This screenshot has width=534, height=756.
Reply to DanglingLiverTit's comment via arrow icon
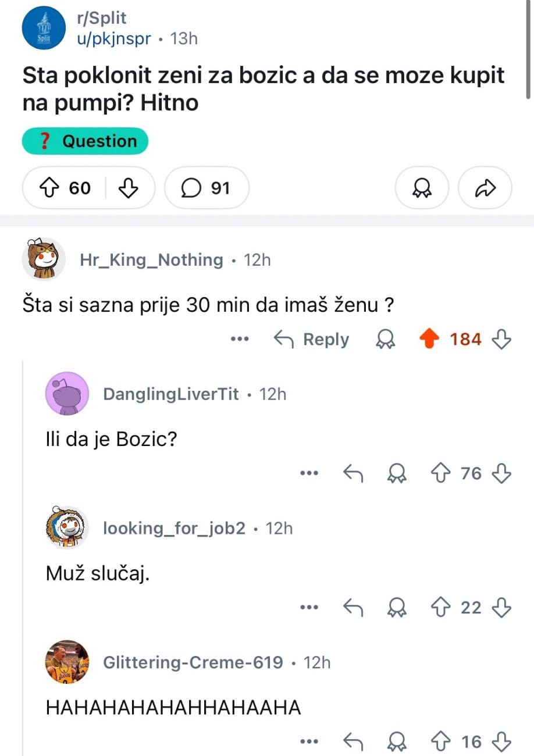click(354, 474)
